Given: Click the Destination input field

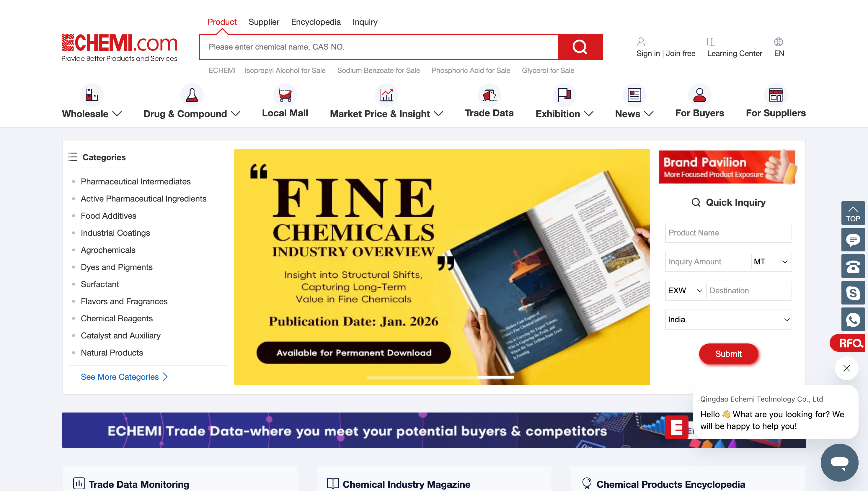Looking at the screenshot, I should pyautogui.click(x=749, y=291).
